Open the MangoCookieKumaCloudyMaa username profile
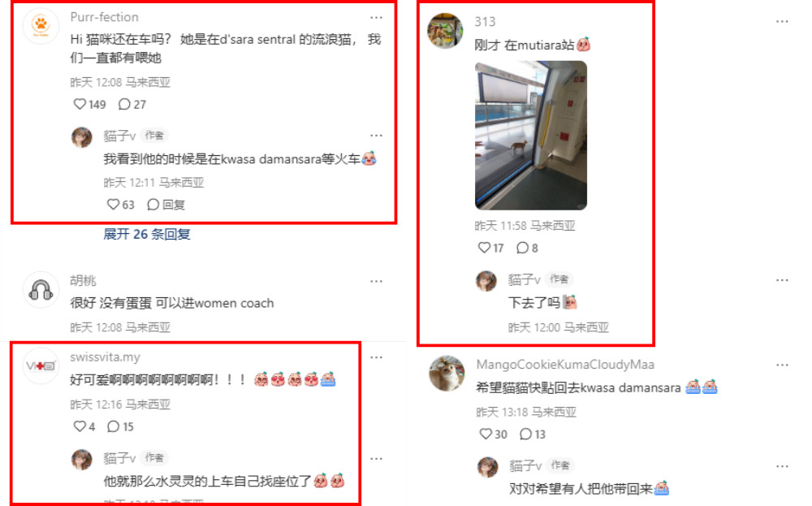Viewport: 812px width, 506px height. (x=565, y=365)
